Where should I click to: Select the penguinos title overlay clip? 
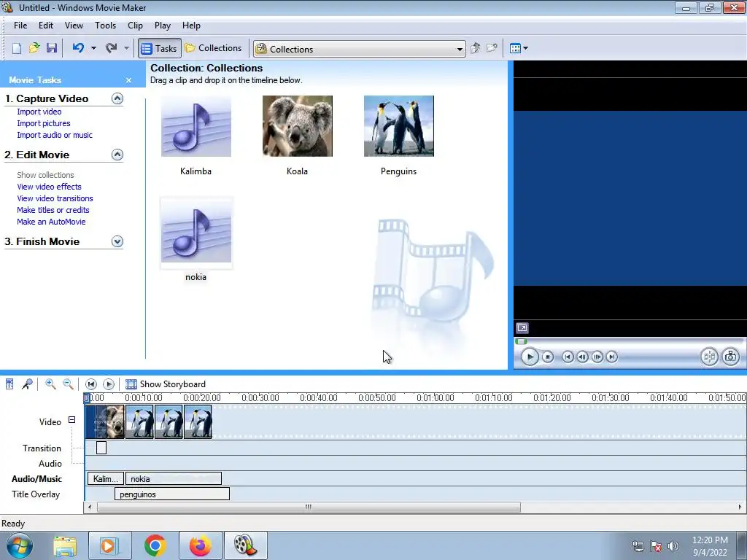pos(172,494)
